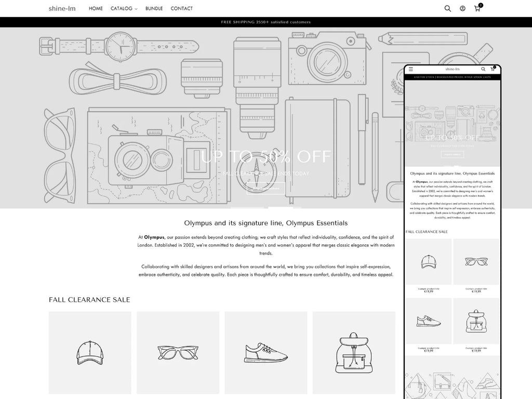Screen dimensions: 532x399
Task: Select HOME in the navigation bar
Action: point(96,8)
